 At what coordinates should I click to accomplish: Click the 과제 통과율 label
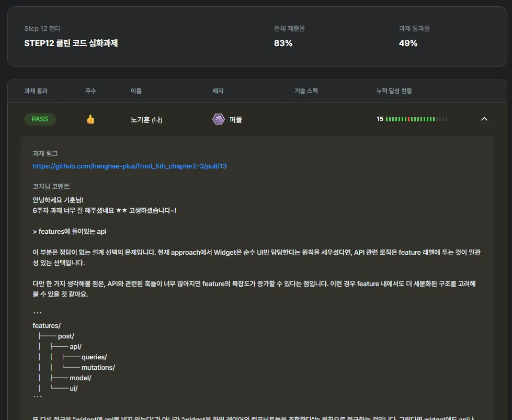pyautogui.click(x=414, y=29)
